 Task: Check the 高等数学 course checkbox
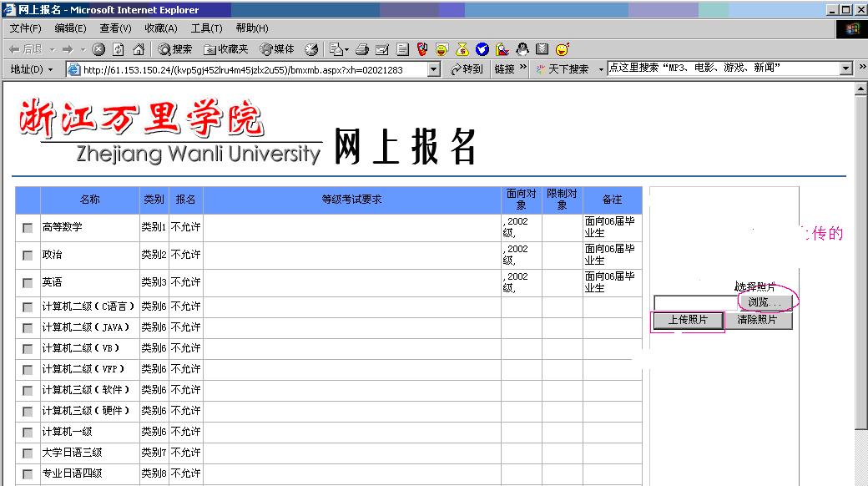(x=27, y=228)
